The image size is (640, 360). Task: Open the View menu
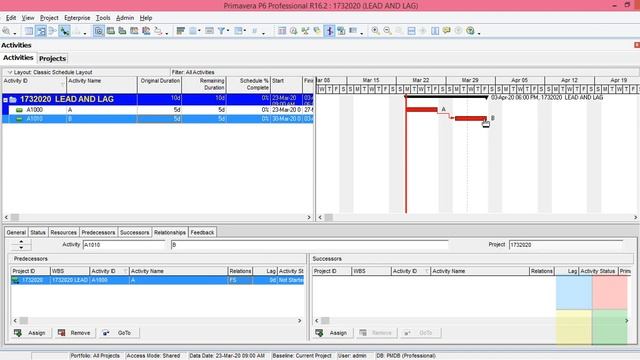click(28, 18)
